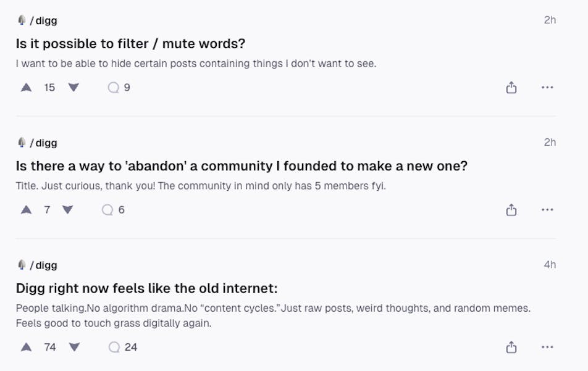Downvote the old internet post
The height and width of the screenshot is (371, 588).
click(x=75, y=347)
